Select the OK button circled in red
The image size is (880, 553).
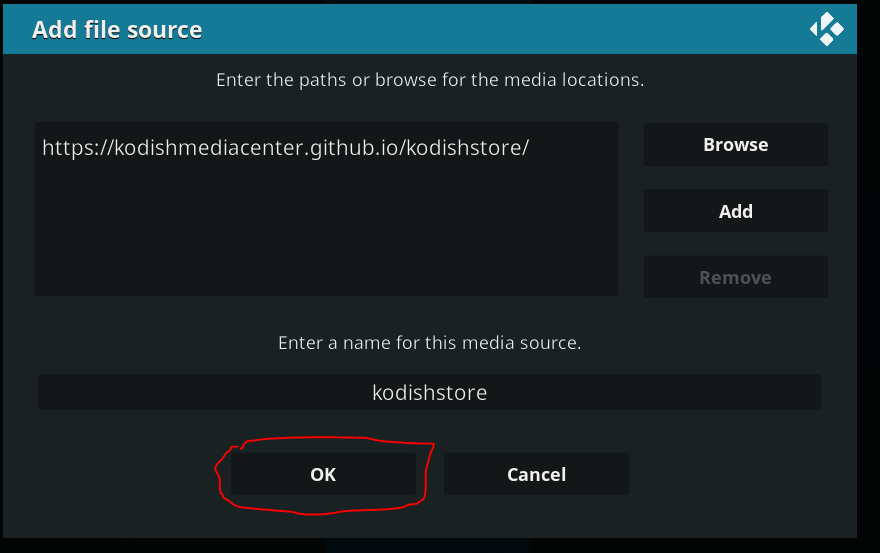(323, 474)
